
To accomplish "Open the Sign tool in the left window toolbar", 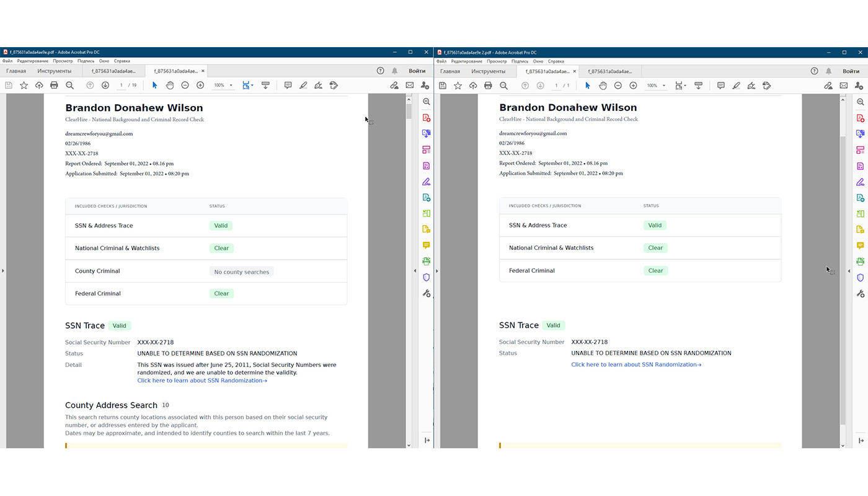I will coord(318,86).
